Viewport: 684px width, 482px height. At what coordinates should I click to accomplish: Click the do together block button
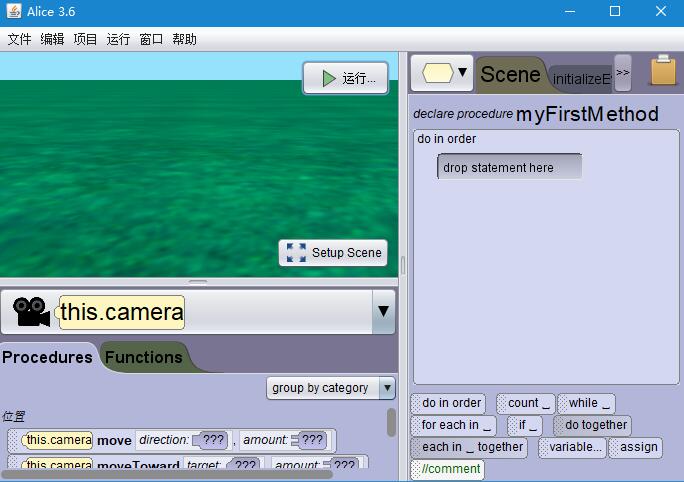[592, 425]
